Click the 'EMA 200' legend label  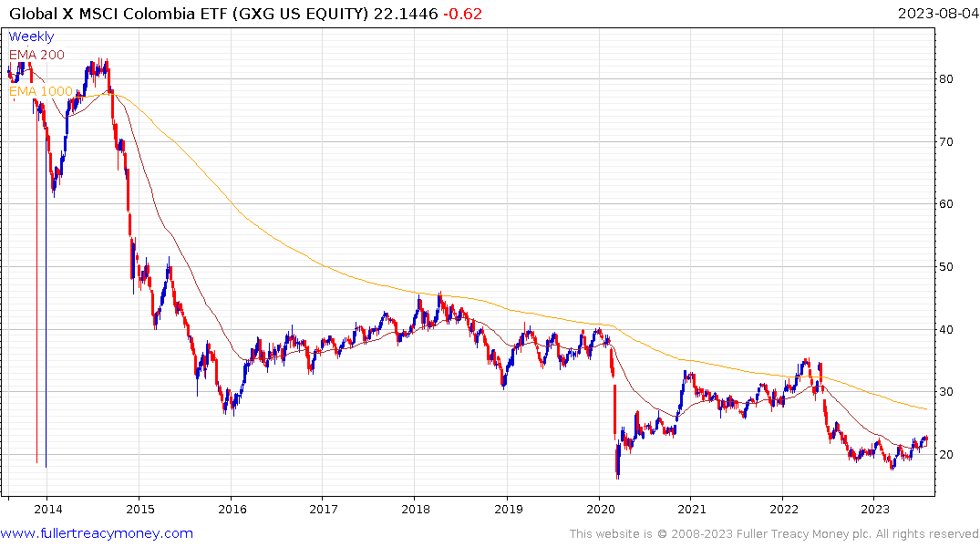(36, 55)
